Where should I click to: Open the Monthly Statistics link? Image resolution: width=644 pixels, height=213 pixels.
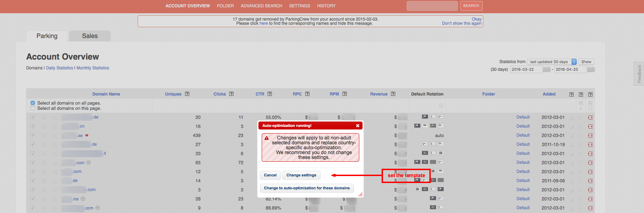[93, 68]
